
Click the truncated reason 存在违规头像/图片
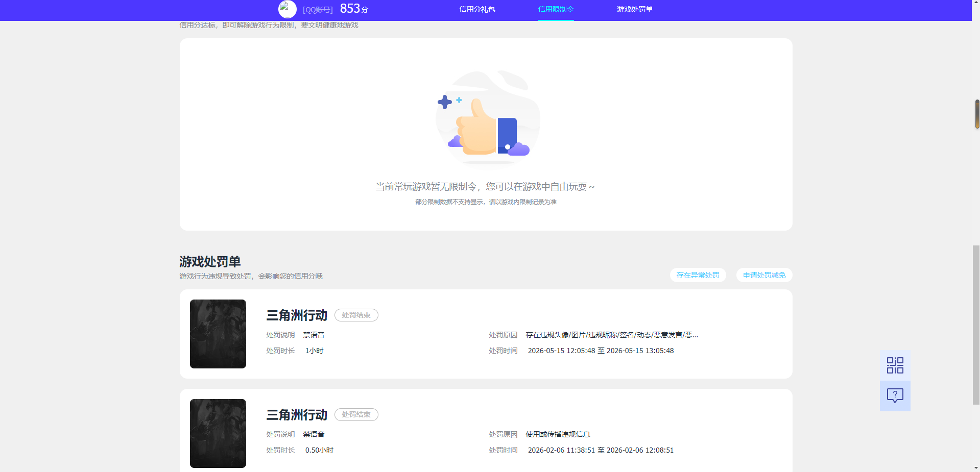tap(612, 335)
